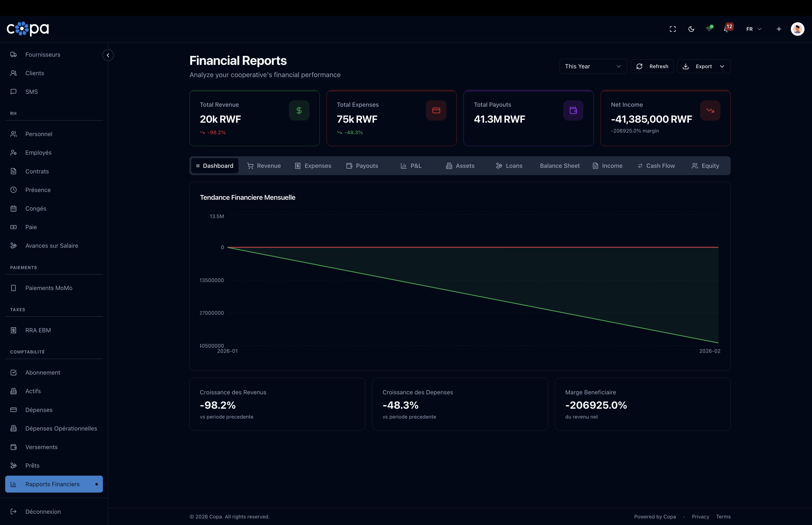
Task: Select the Balance Sheet tab
Action: click(559, 166)
